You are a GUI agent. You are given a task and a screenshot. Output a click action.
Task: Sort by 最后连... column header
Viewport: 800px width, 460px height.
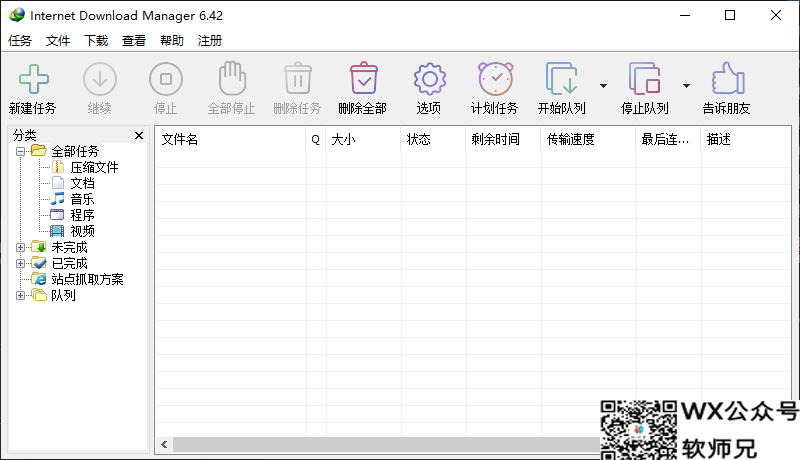point(668,139)
